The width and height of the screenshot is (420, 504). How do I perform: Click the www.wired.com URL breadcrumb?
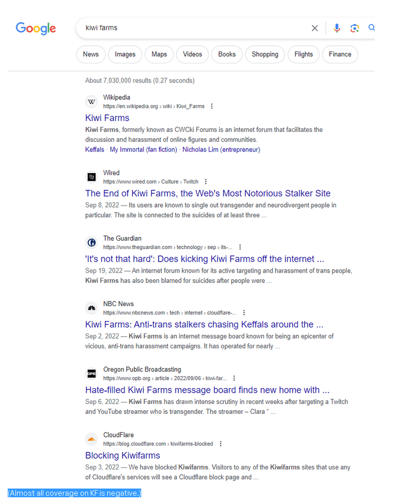(150, 181)
